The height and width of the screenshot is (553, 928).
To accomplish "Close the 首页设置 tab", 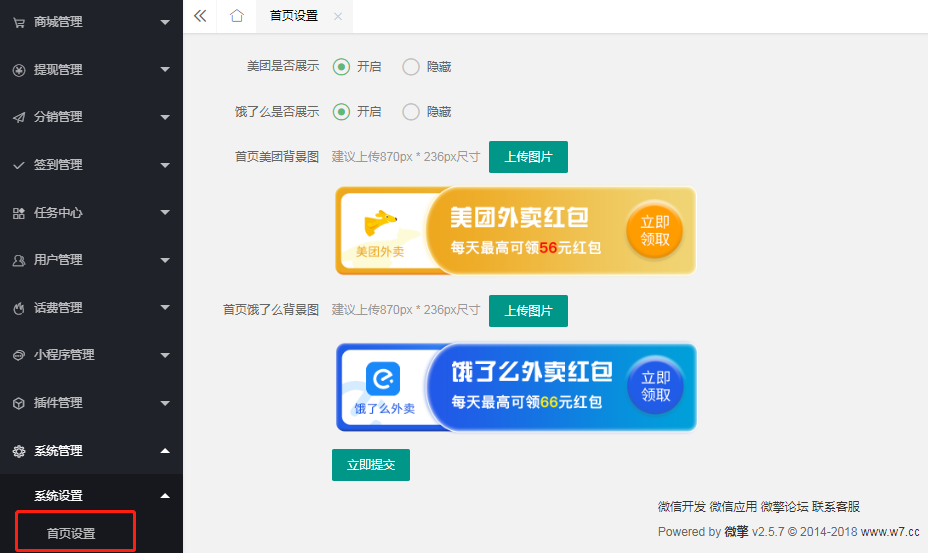I will coord(338,17).
